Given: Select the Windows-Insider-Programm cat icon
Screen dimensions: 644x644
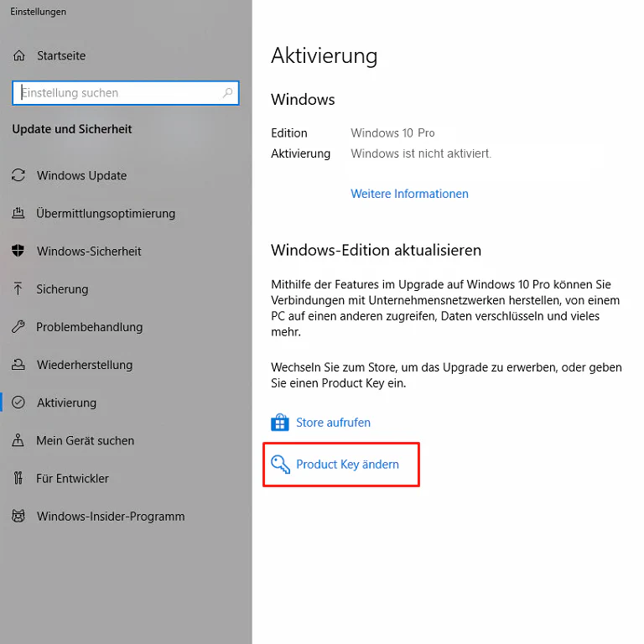Looking at the screenshot, I should [18, 517].
